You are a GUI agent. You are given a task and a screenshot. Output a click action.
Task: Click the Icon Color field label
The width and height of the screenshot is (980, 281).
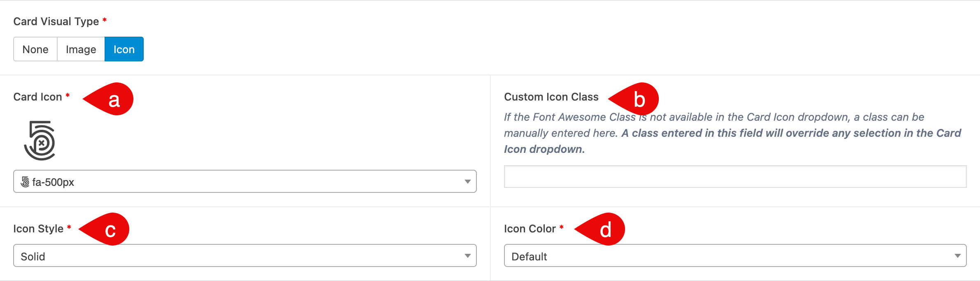[530, 229]
